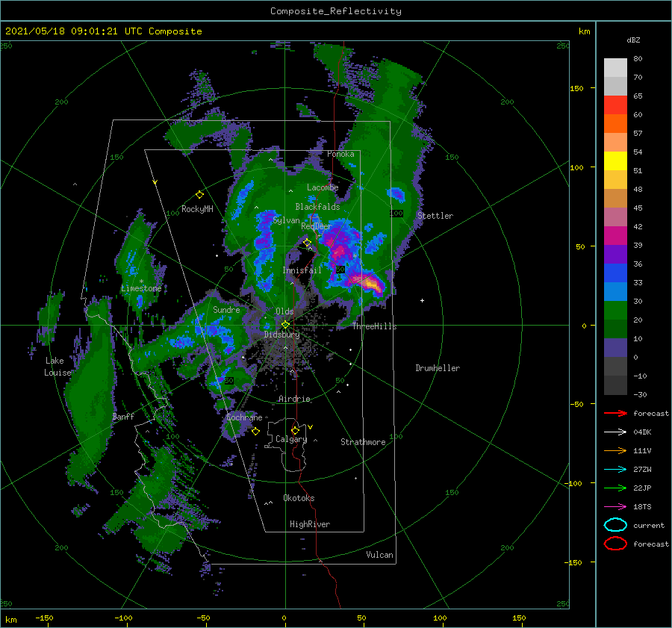672x628 pixels.
Task: Click the dBZ legend heading
Action: click(x=633, y=40)
